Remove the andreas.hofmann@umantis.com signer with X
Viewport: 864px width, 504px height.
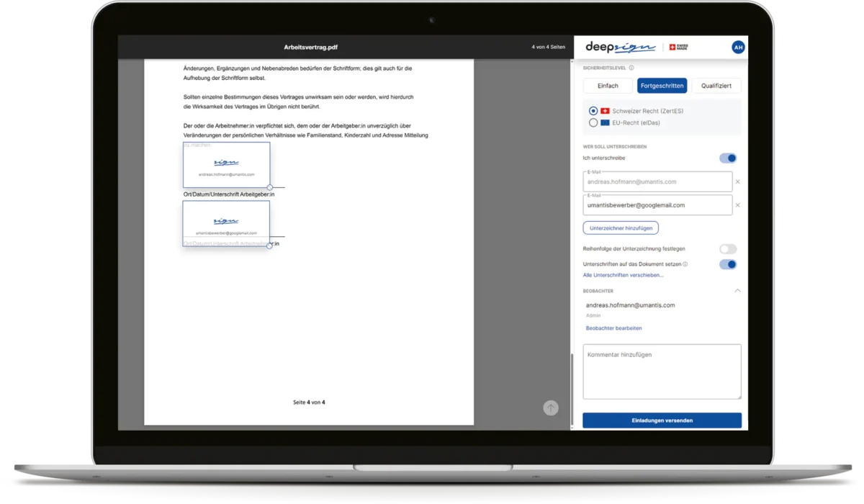pyautogui.click(x=737, y=182)
